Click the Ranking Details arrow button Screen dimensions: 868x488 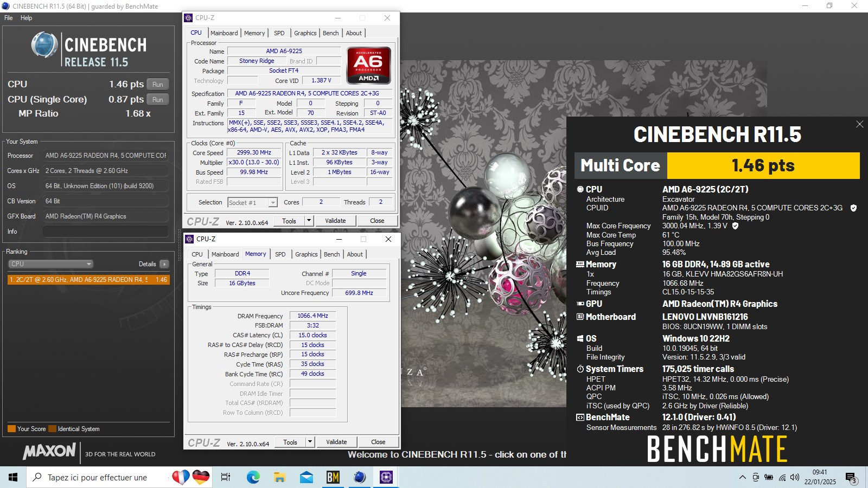pos(164,264)
